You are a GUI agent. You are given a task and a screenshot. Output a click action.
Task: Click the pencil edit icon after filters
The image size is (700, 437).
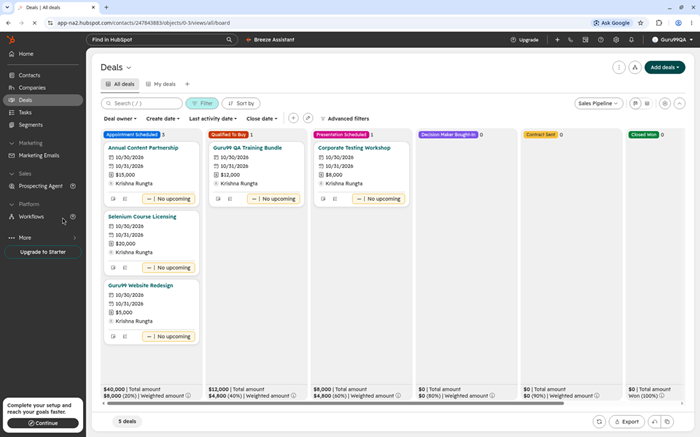tap(308, 118)
